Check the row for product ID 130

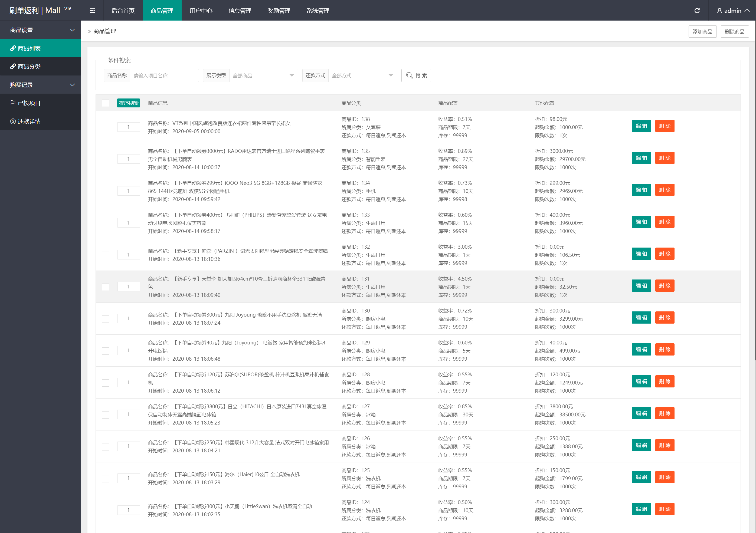pos(105,319)
